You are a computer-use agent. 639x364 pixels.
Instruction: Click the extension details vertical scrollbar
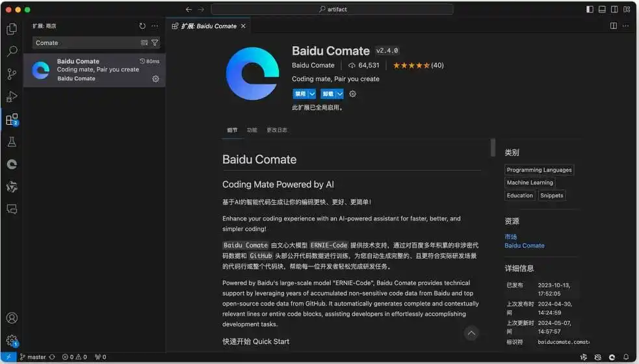click(493, 148)
